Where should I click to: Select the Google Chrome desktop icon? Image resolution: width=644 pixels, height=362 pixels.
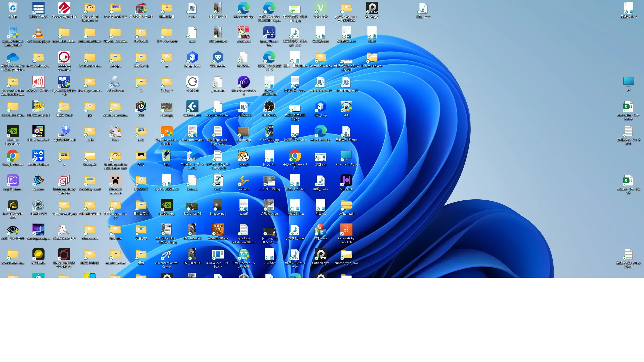pos(13,156)
